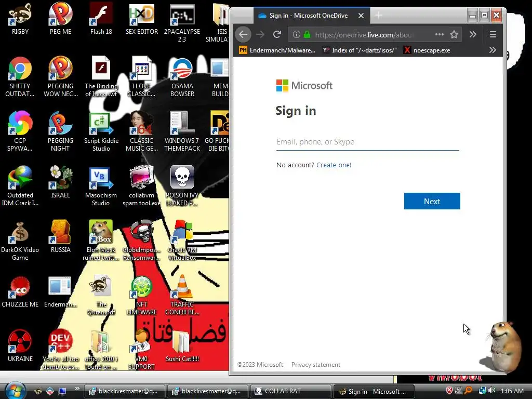The width and height of the screenshot is (532, 399).
Task: Launch Flash 18 desktop shortcut
Action: pos(101,19)
